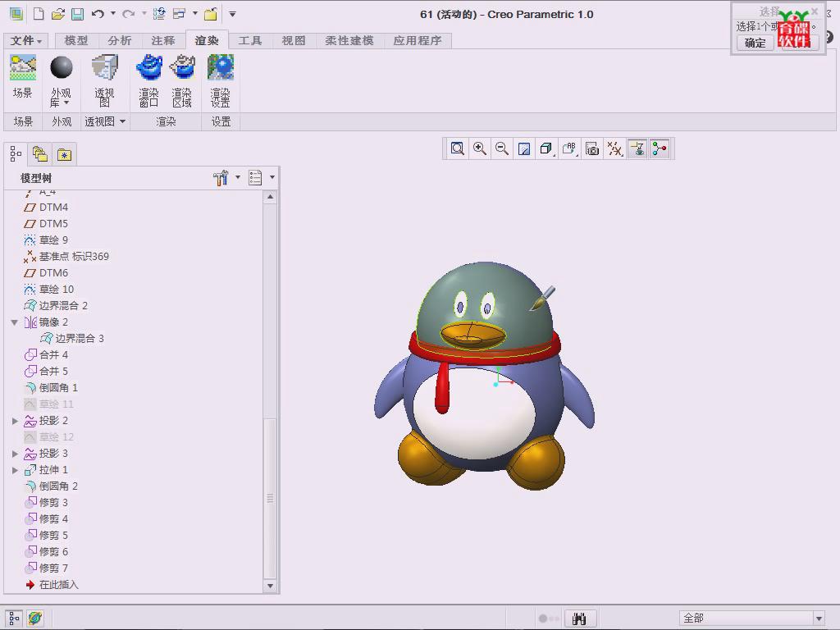Click the 确定 confirm button
The height and width of the screenshot is (630, 840).
(x=755, y=43)
